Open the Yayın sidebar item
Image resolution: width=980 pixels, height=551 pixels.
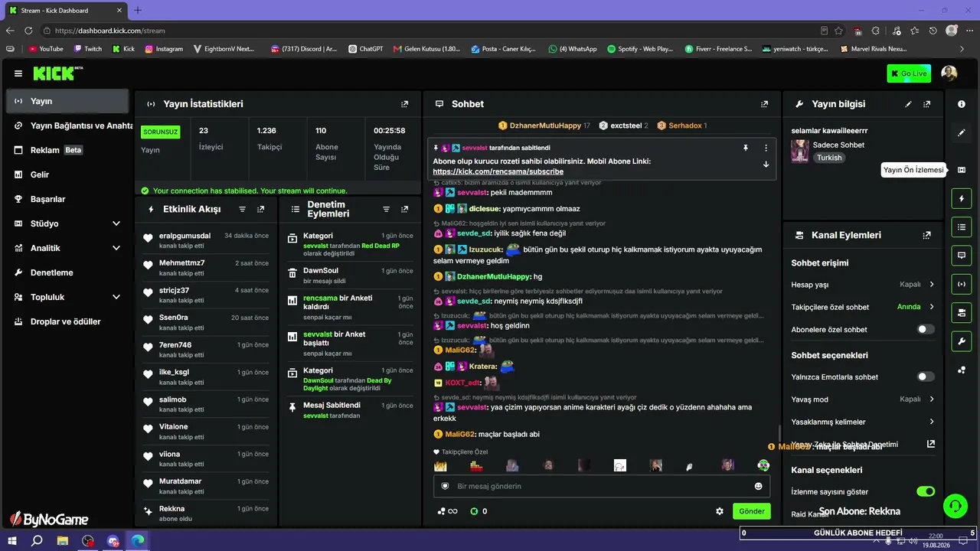click(x=67, y=101)
